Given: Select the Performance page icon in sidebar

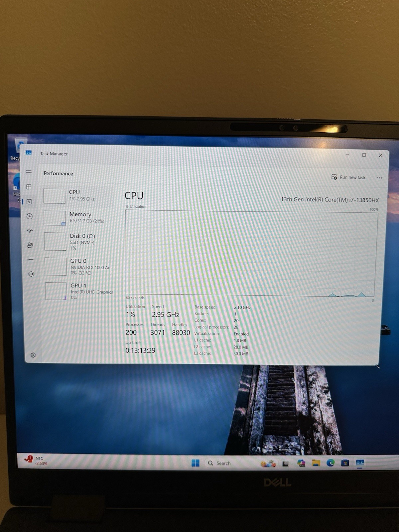Looking at the screenshot, I should coord(29,201).
